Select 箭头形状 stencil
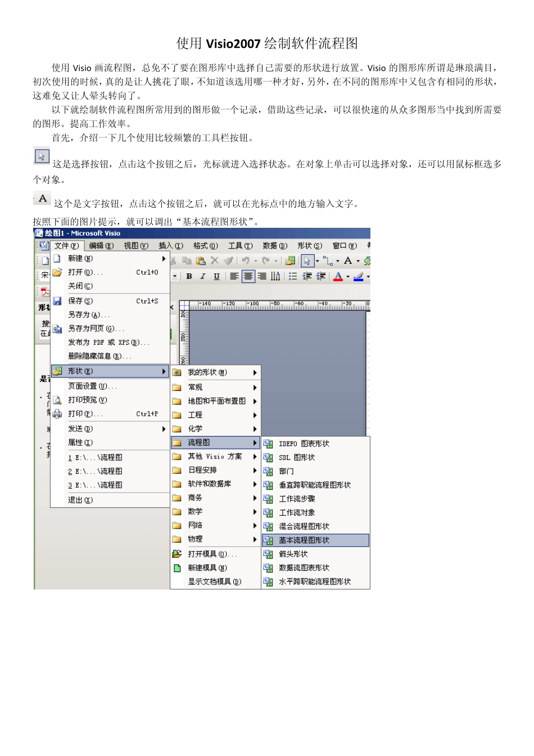534x756 pixels. click(315, 554)
